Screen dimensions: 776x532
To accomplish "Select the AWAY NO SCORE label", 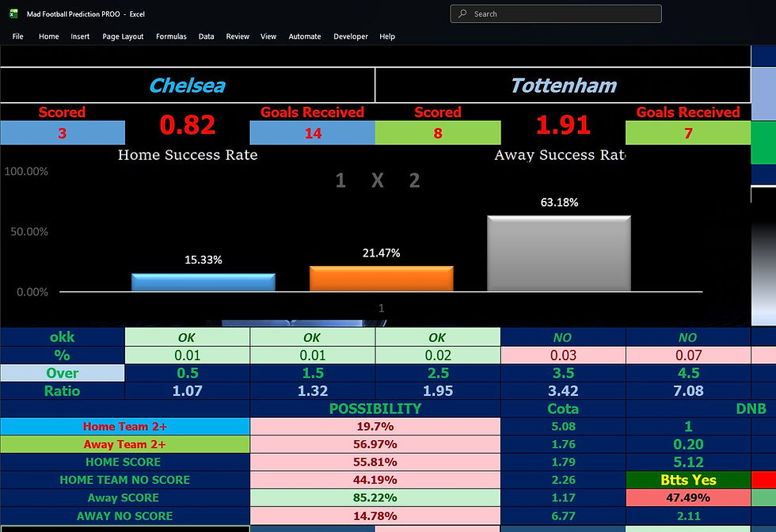I will click(x=125, y=515).
